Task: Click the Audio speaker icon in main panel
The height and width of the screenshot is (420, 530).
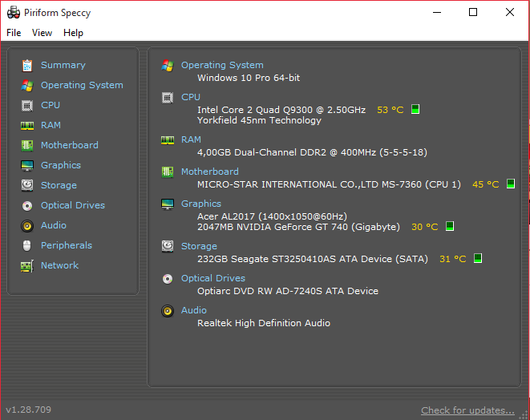Action: (x=168, y=311)
